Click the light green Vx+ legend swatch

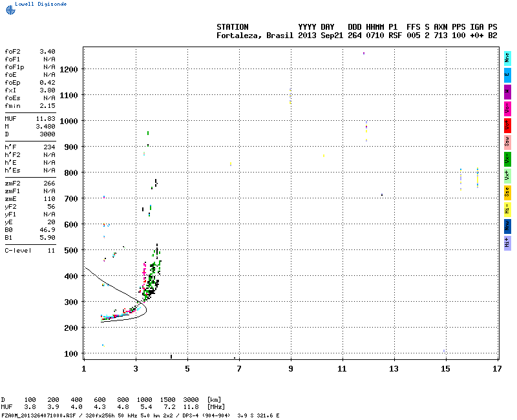tap(507, 176)
